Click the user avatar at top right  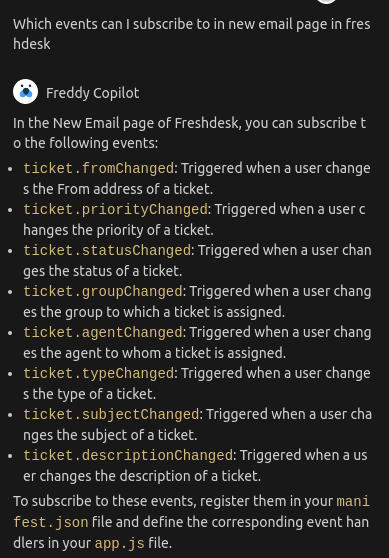point(326,1)
